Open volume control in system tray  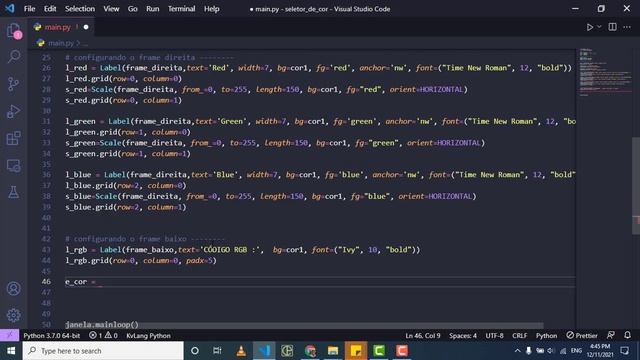click(x=550, y=351)
